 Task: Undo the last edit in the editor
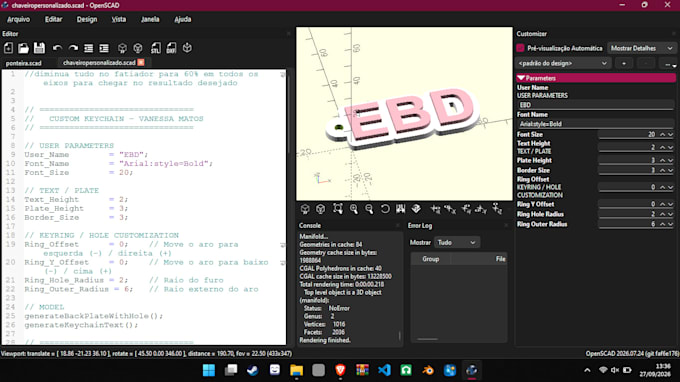(57, 48)
